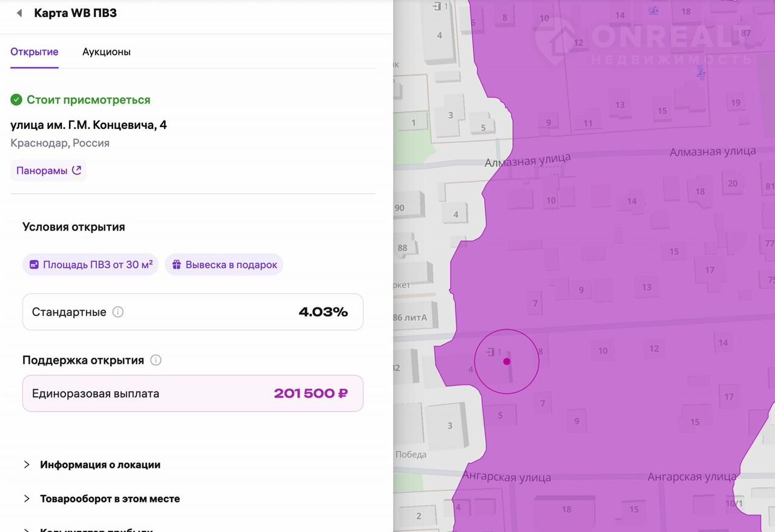Click the entrance icon at the map's top edge
Image resolution: width=775 pixels, height=532 pixels.
tap(437, 6)
